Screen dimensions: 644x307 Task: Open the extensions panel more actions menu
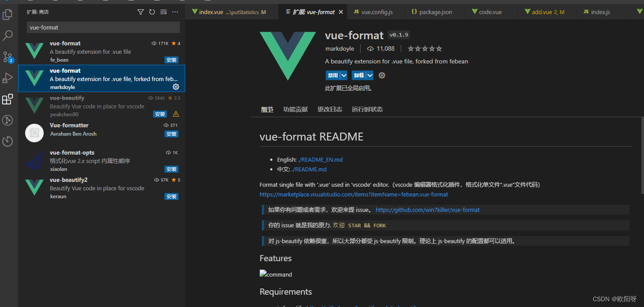(175, 12)
